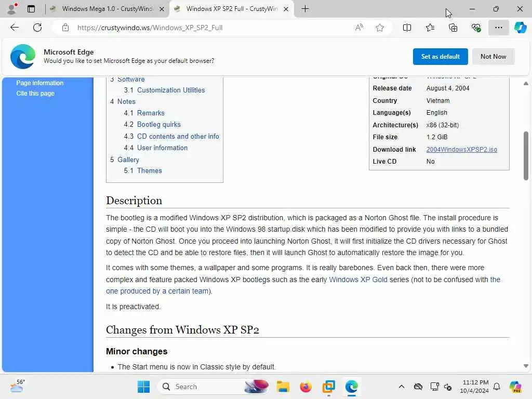Screen dimensions: 532x399
Task: Click the 'August 4, 2004' release date
Action: (447, 88)
